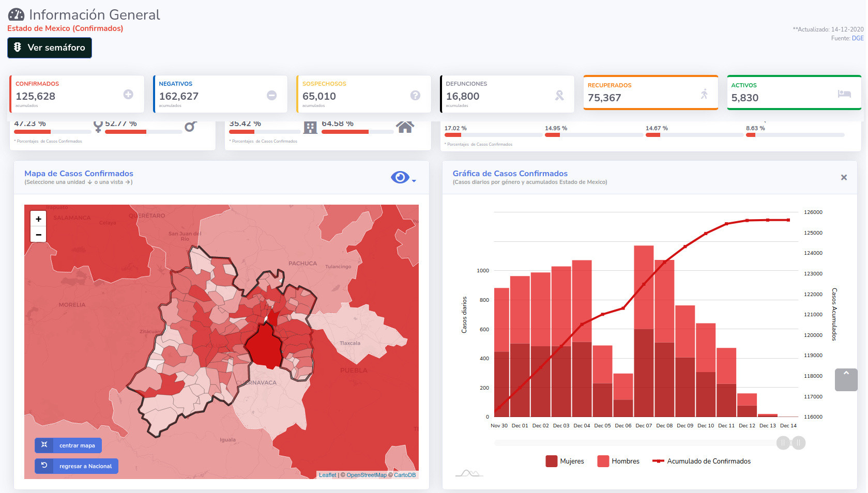Open the Leaflet attribution link
This screenshot has height=493, width=868.
[x=327, y=475]
